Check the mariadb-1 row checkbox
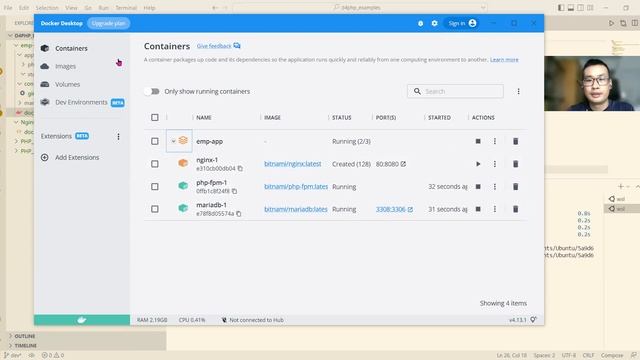This screenshot has width=640, height=360. coord(155,209)
